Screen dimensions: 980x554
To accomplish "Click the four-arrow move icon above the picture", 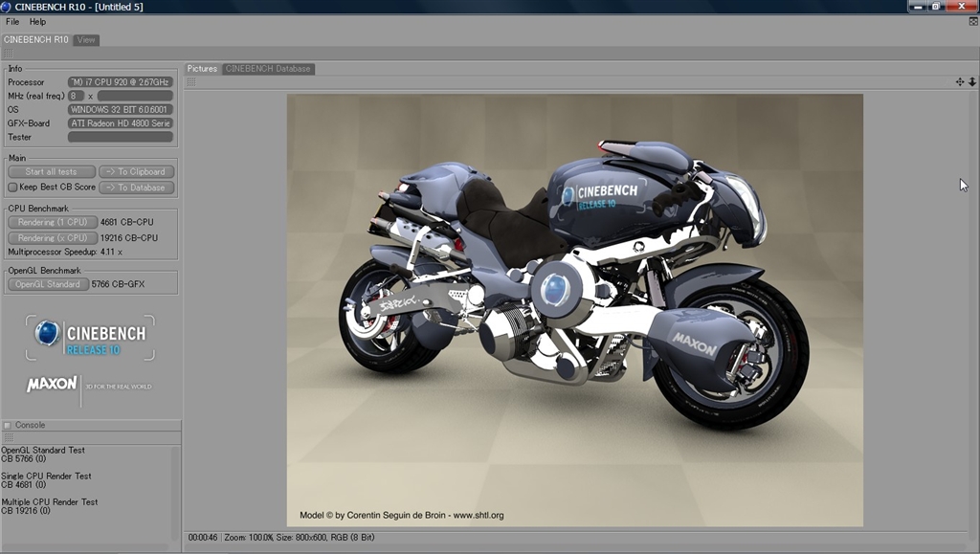I will pyautogui.click(x=960, y=82).
